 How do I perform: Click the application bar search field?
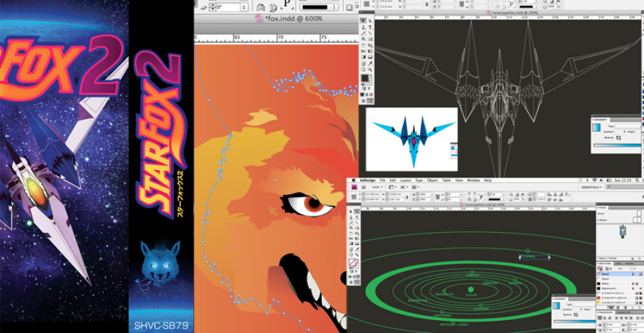(625, 187)
